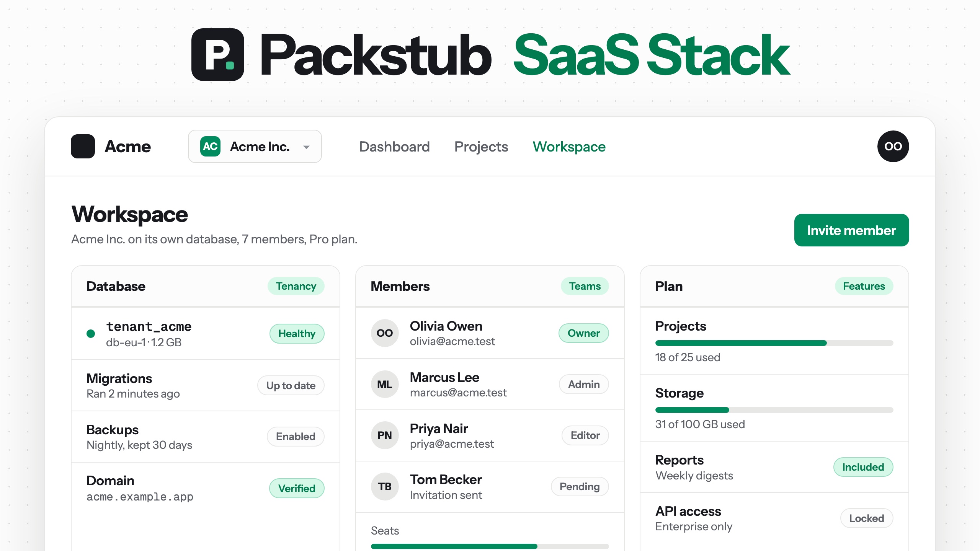Click Priya Nair's PN avatar
The image size is (980, 551).
[x=385, y=435]
